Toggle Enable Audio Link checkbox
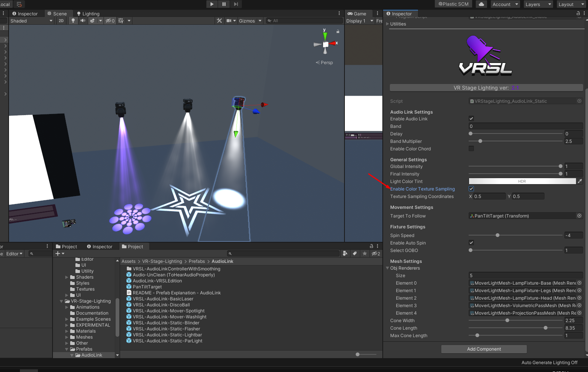 coord(471,118)
